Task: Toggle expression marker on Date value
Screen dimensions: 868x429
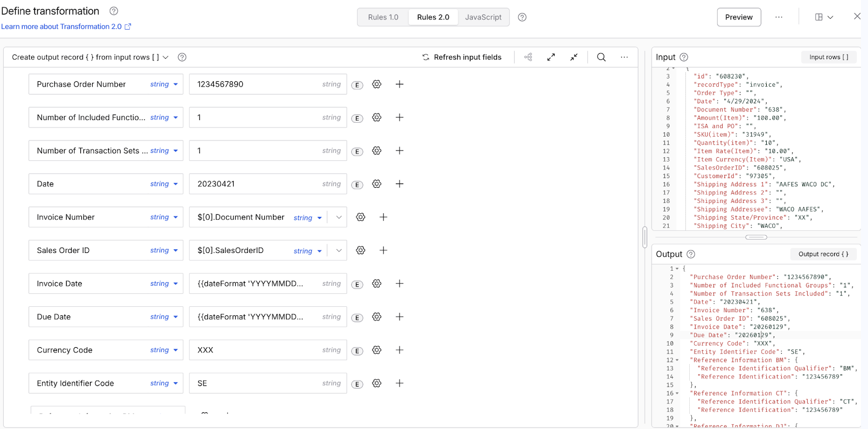Action: tap(357, 185)
